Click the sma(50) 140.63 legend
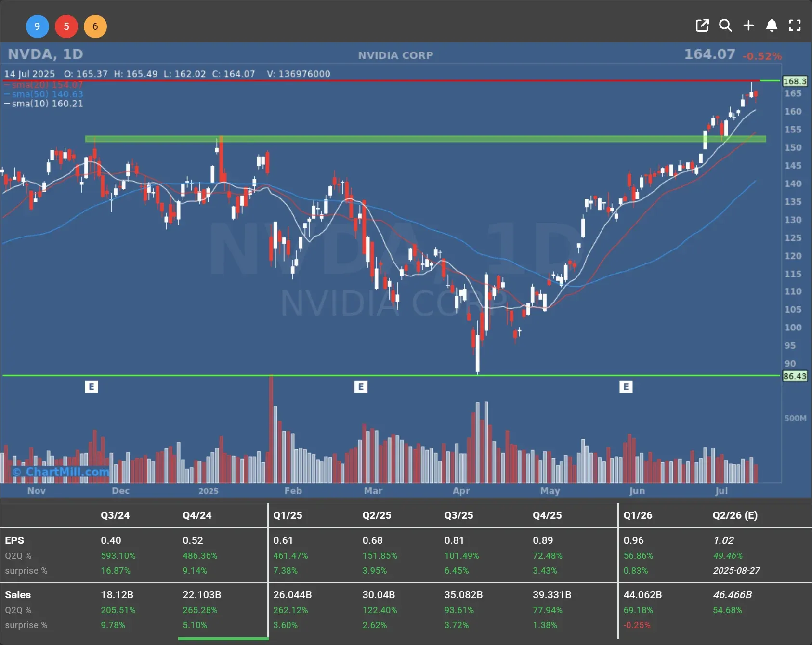The image size is (812, 645). click(44, 94)
